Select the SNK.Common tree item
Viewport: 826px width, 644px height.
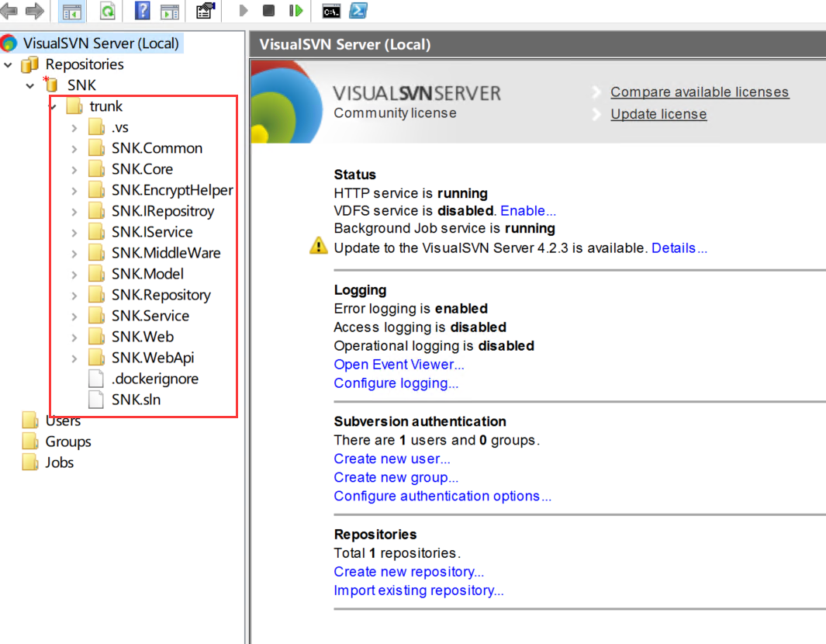tap(157, 148)
